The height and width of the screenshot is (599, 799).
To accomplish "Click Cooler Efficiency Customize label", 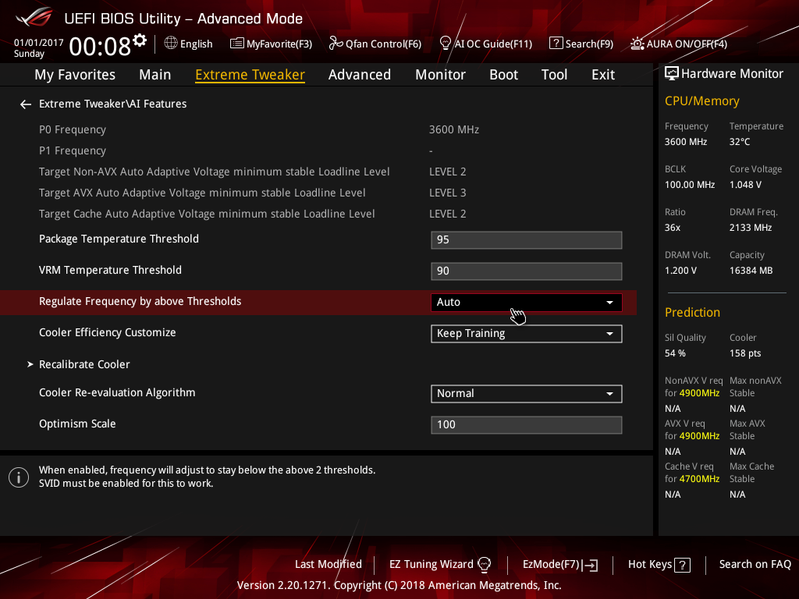I will point(108,333).
